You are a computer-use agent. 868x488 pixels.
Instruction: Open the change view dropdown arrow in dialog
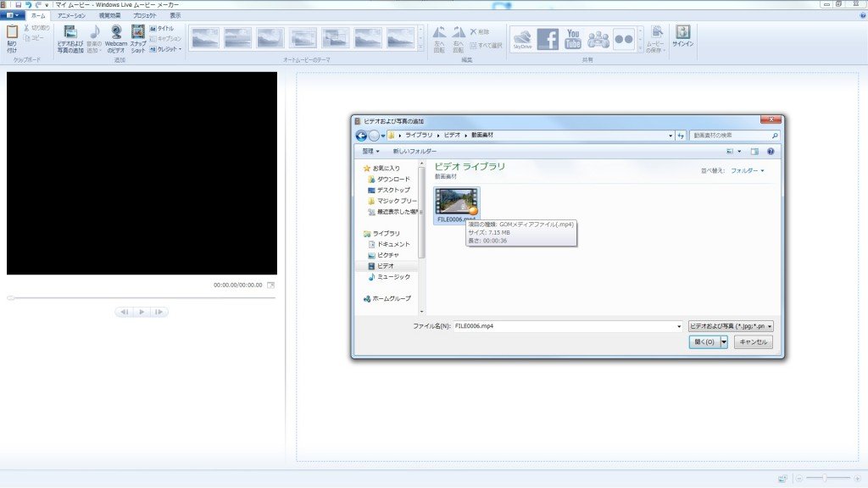(739, 151)
